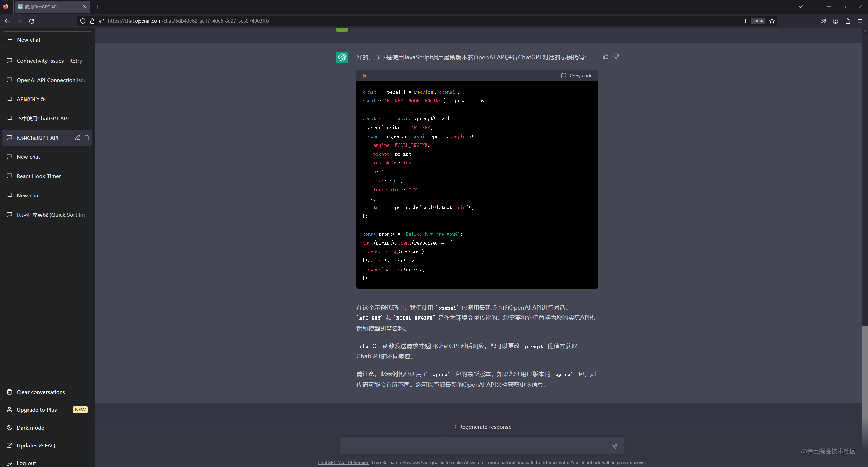Bookmark this page with star icon
Image resolution: width=868 pixels, height=467 pixels.
click(x=772, y=21)
